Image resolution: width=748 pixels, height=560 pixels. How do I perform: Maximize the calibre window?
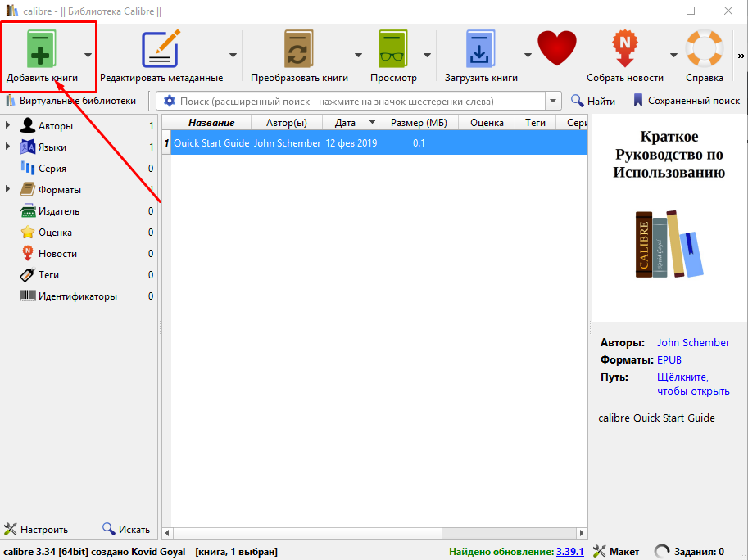click(691, 11)
